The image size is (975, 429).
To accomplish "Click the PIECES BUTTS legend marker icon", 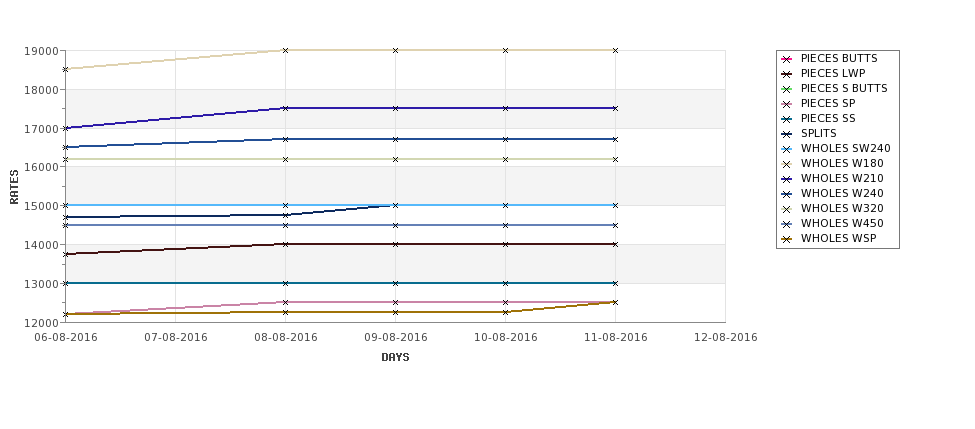I will pyautogui.click(x=787, y=59).
